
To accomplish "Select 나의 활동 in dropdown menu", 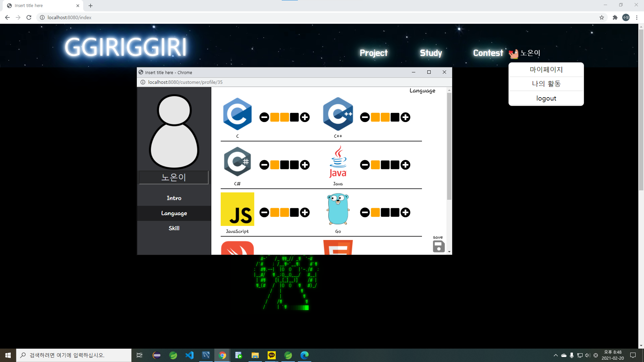I will click(x=546, y=84).
